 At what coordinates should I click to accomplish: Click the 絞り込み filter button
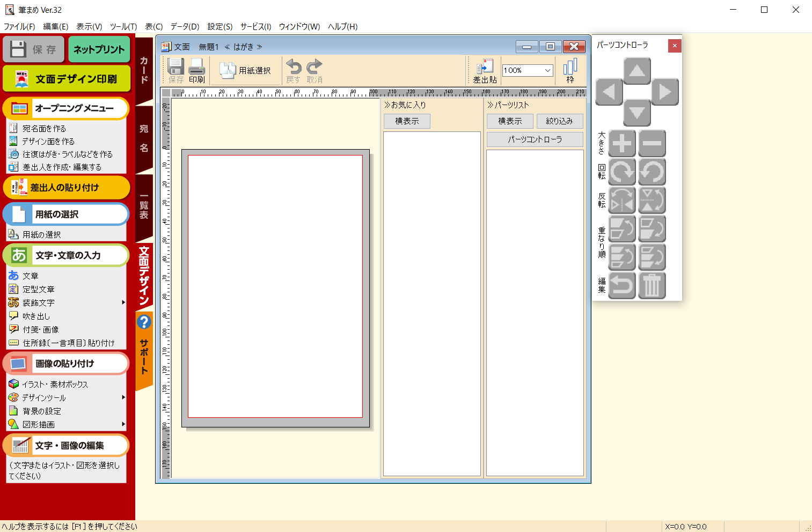559,121
